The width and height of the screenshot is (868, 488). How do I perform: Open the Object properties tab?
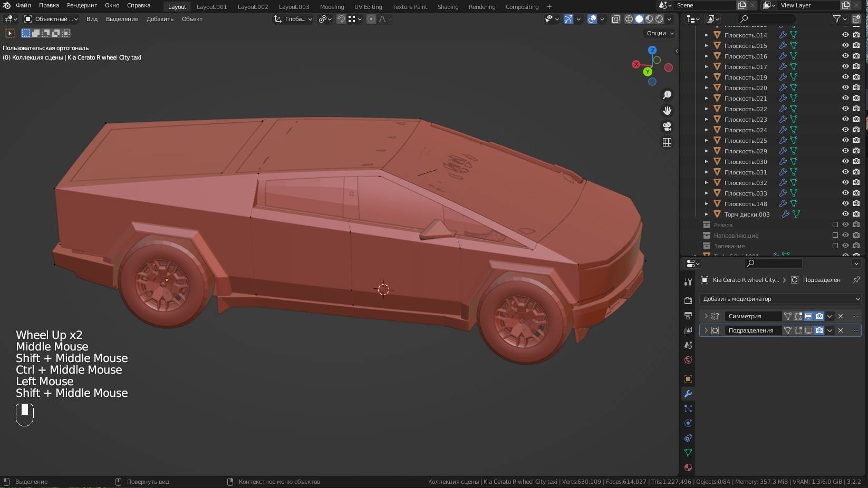pos(688,379)
